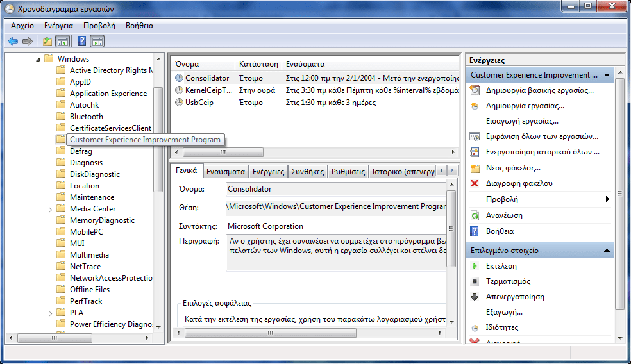Click the blue Help toolbar icon
This screenshot has height=364, width=631.
81,42
